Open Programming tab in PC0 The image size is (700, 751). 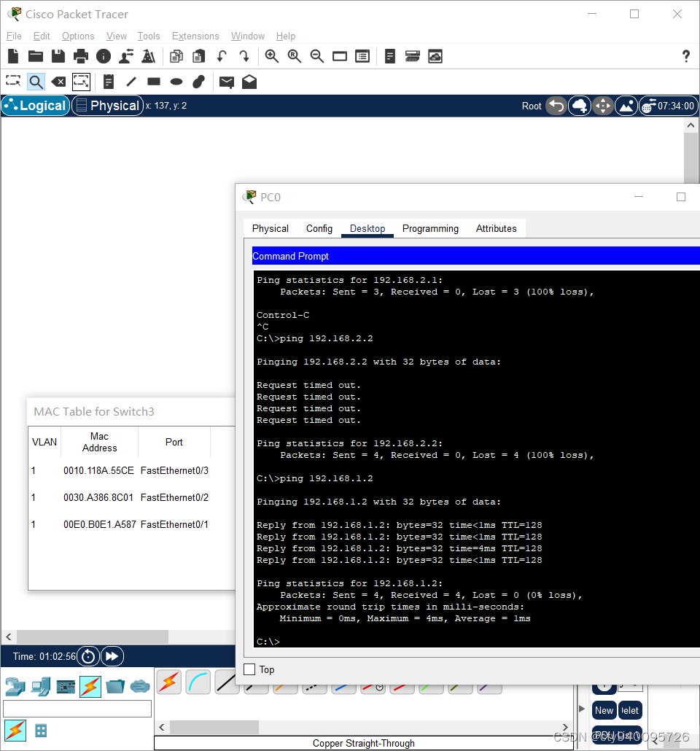[430, 228]
